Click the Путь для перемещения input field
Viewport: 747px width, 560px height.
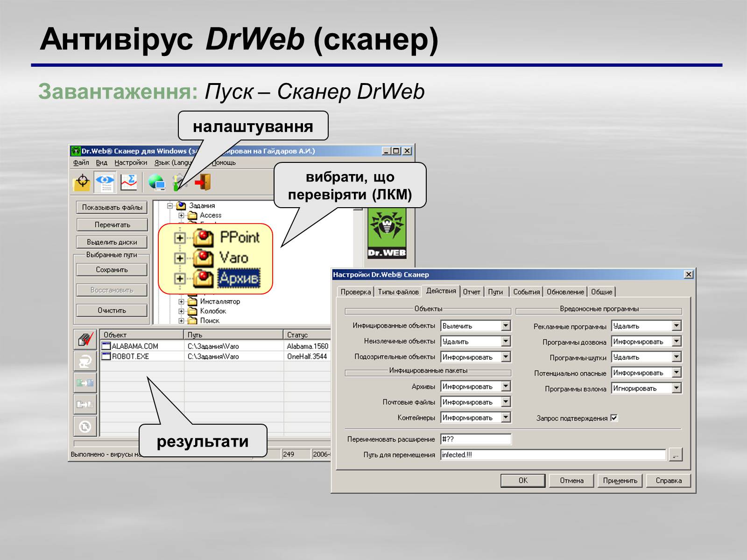(553, 455)
